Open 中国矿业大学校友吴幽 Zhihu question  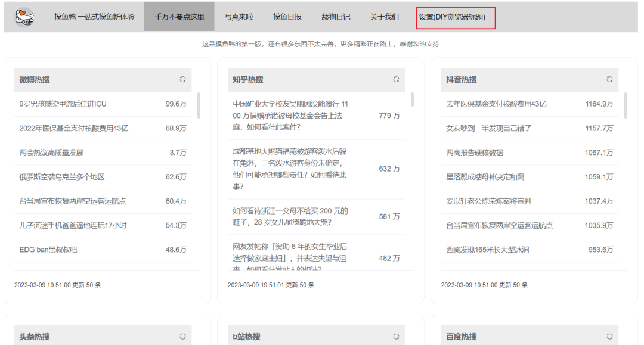click(x=290, y=116)
